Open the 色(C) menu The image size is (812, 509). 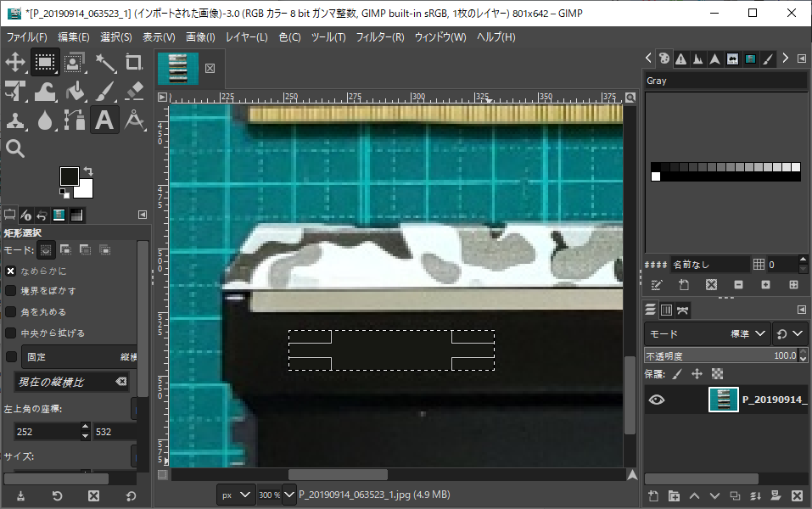(x=289, y=37)
